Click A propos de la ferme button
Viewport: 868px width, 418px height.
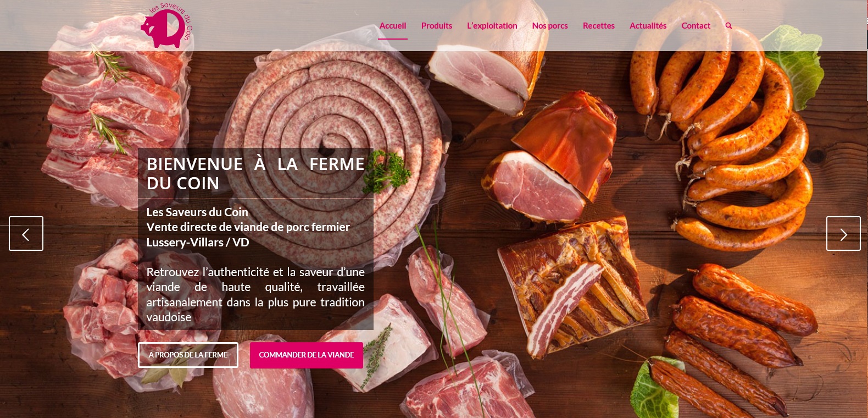188,355
